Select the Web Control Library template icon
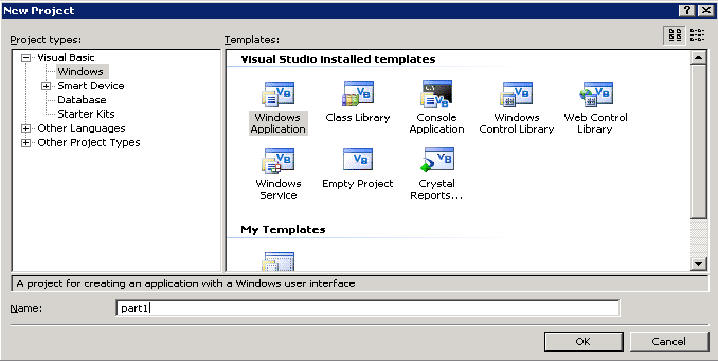The width and height of the screenshot is (718, 361). click(x=596, y=94)
